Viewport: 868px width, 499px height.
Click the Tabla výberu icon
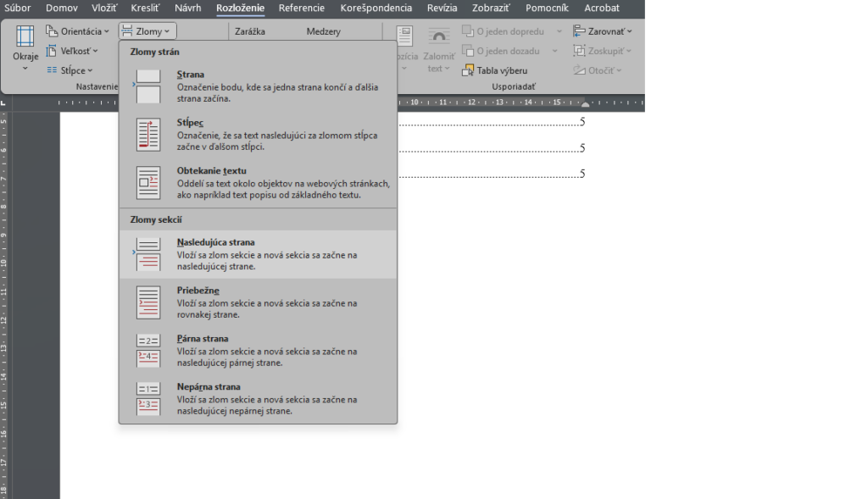468,70
